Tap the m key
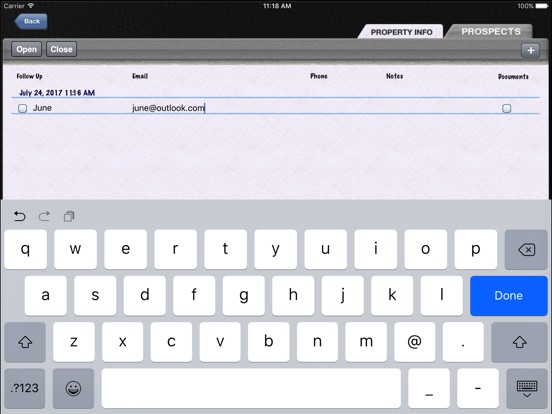The width and height of the screenshot is (552, 414). click(366, 342)
